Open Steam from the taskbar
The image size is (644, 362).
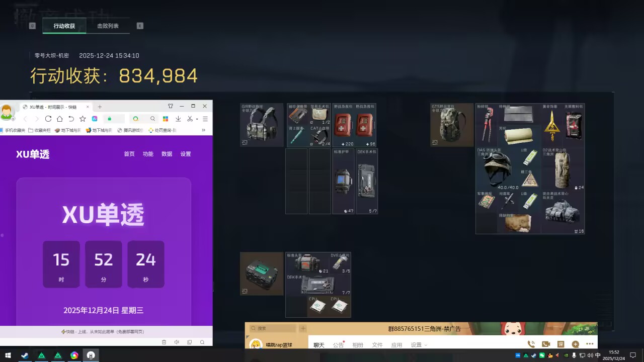click(x=25, y=355)
